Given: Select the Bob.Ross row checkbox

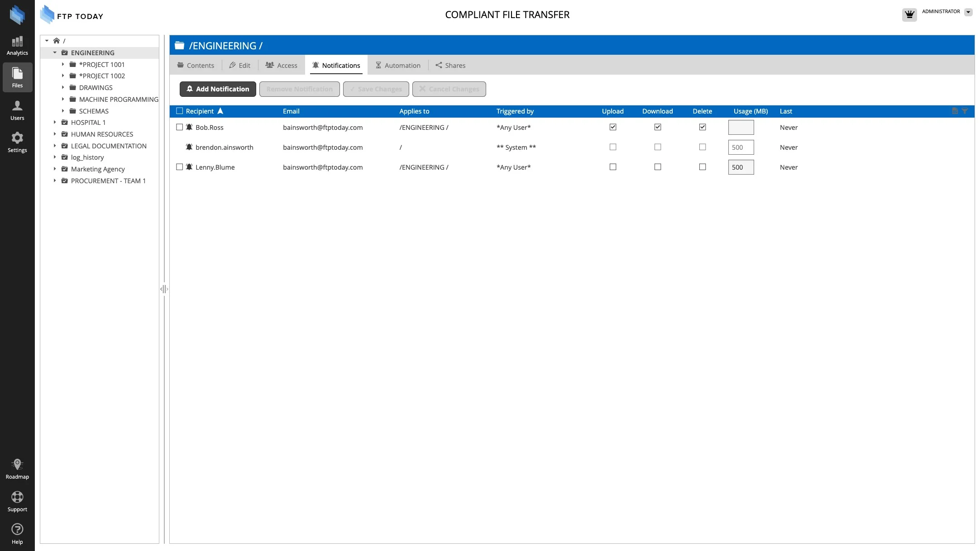Looking at the screenshot, I should click(x=179, y=127).
